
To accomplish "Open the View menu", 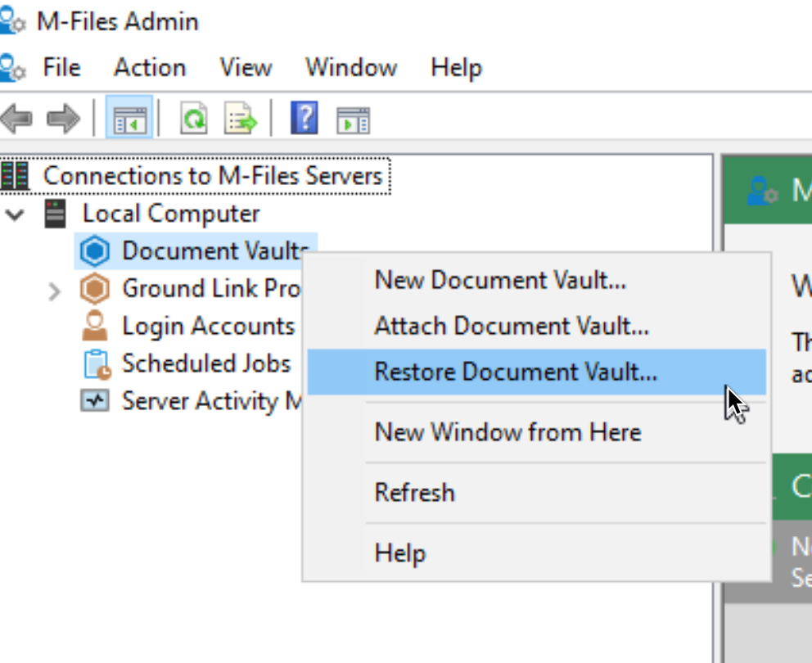I will 246,68.
